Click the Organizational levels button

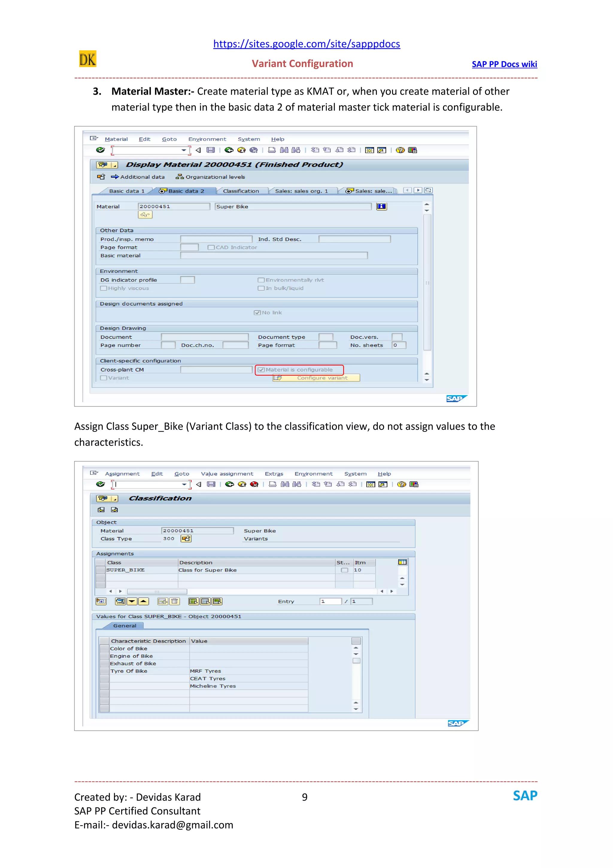(x=211, y=177)
